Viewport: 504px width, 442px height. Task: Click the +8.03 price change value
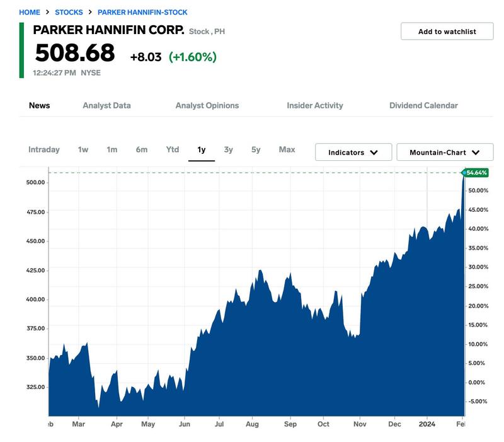(x=146, y=57)
